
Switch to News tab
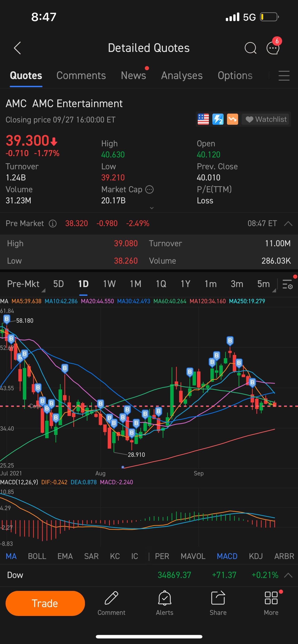click(133, 76)
